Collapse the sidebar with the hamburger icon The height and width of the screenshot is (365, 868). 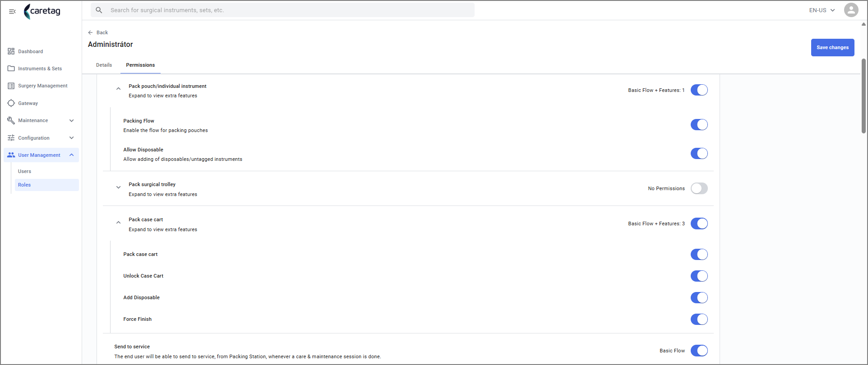[12, 11]
